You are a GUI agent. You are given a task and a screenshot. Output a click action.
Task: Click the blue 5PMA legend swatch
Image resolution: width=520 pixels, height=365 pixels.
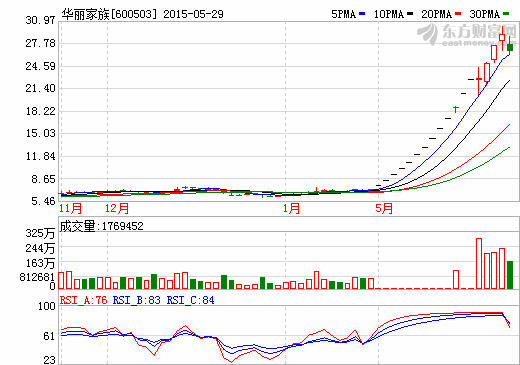pyautogui.click(x=362, y=14)
